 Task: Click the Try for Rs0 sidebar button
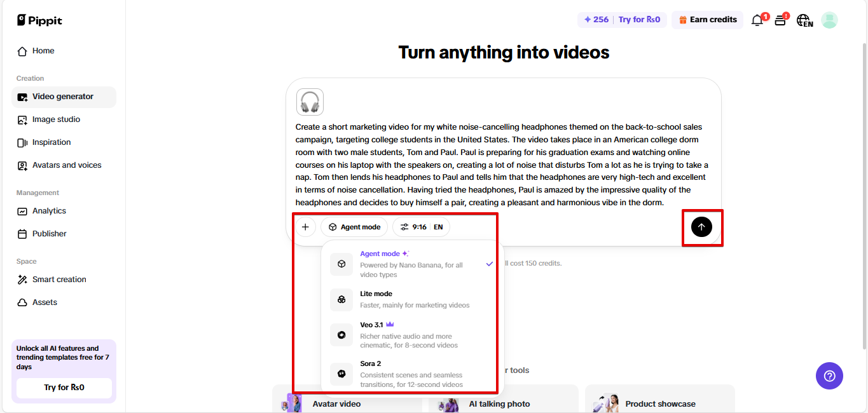click(x=64, y=388)
